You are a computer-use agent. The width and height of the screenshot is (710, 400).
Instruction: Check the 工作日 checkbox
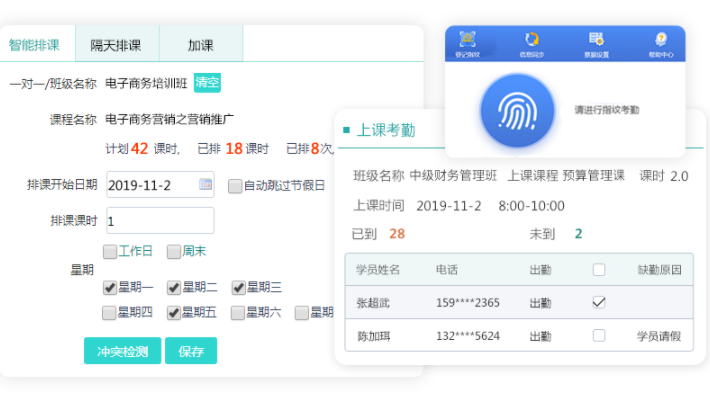click(110, 251)
